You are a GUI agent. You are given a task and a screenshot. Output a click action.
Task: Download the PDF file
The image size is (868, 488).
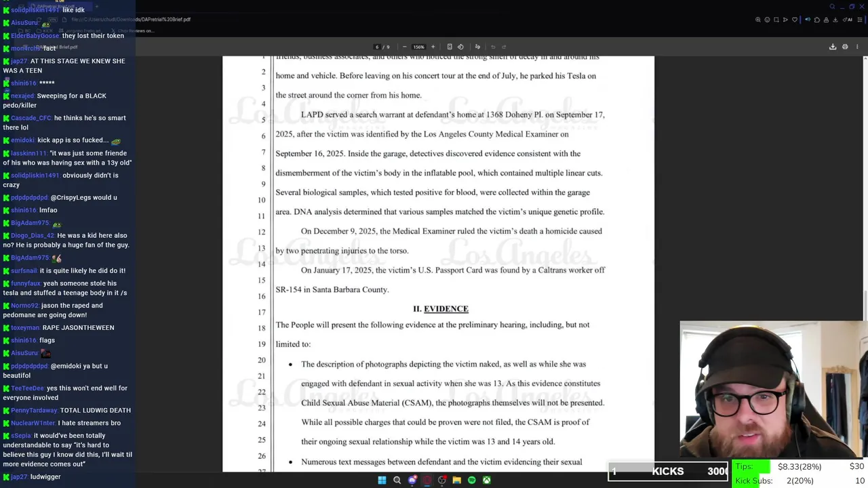[833, 47]
